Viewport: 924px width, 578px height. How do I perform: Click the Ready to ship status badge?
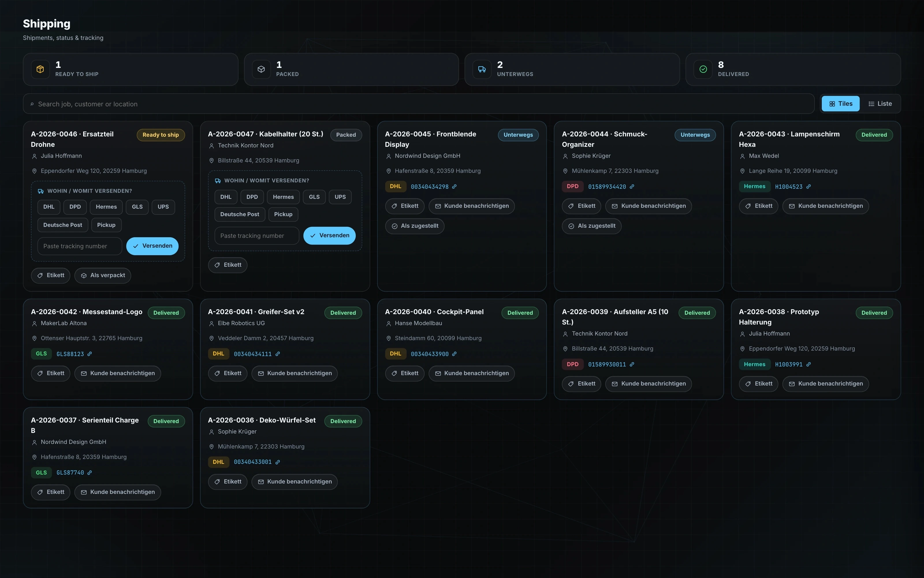[x=161, y=135]
